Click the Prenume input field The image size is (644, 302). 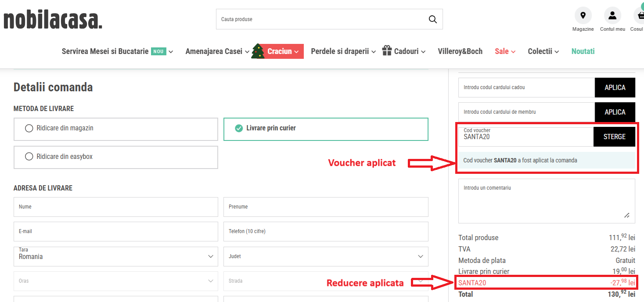click(x=326, y=207)
